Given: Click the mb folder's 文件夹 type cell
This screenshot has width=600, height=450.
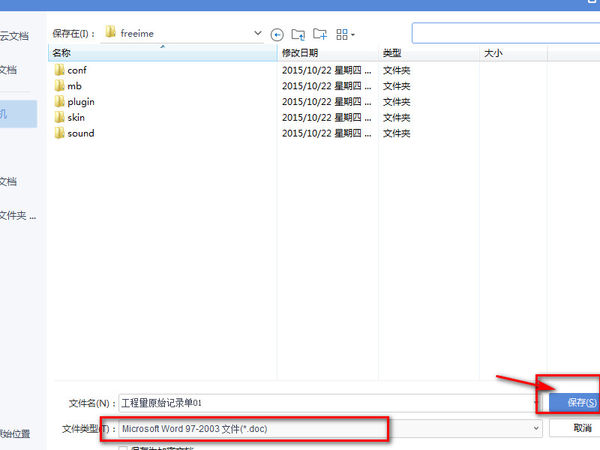Looking at the screenshot, I should (x=396, y=86).
